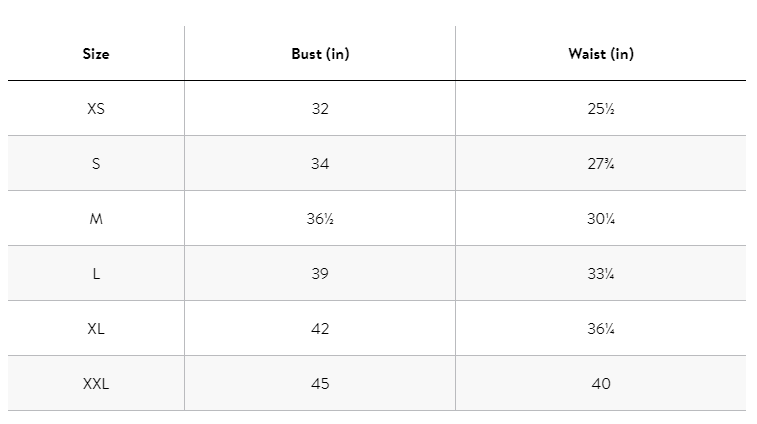Click the waist value 33¼
The height and width of the screenshot is (424, 757).
click(601, 274)
